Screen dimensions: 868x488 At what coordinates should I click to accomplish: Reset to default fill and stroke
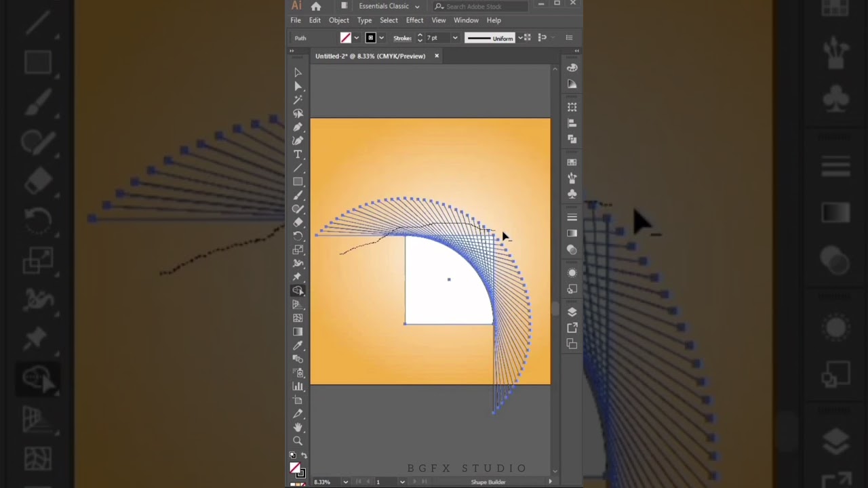tap(293, 455)
